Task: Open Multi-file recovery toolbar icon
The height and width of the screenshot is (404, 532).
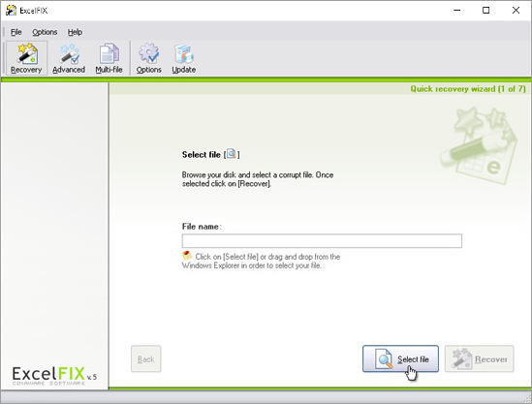Action: click(109, 58)
